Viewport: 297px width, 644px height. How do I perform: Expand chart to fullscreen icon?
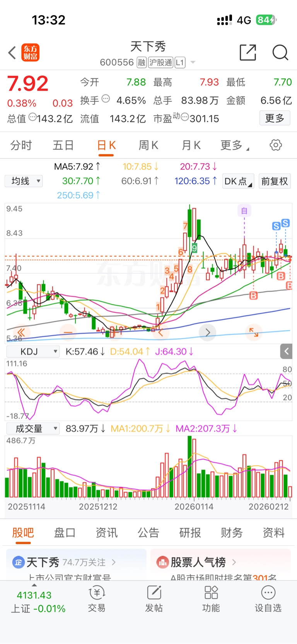click(x=254, y=332)
